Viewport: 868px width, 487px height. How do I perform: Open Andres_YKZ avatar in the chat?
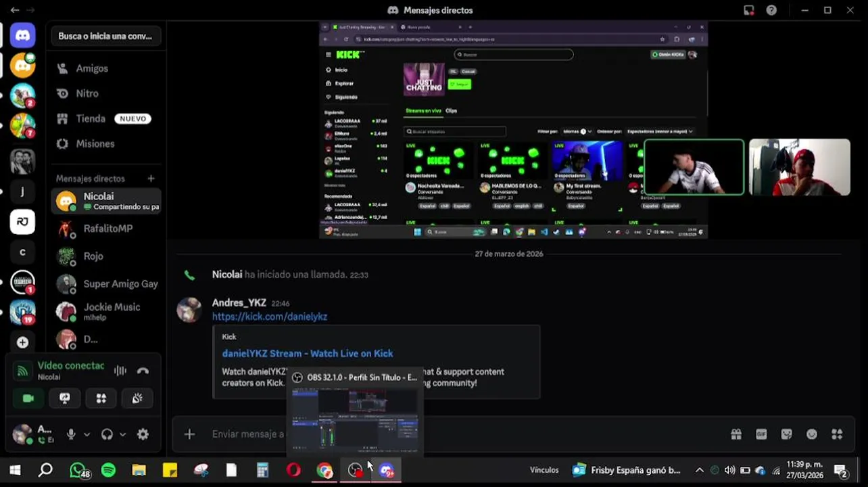tap(189, 310)
